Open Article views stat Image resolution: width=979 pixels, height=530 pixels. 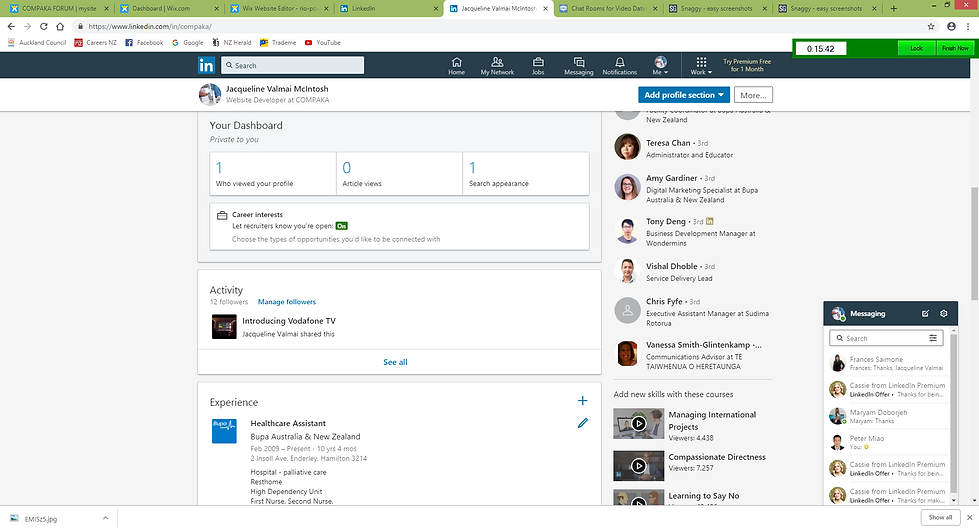[400, 174]
